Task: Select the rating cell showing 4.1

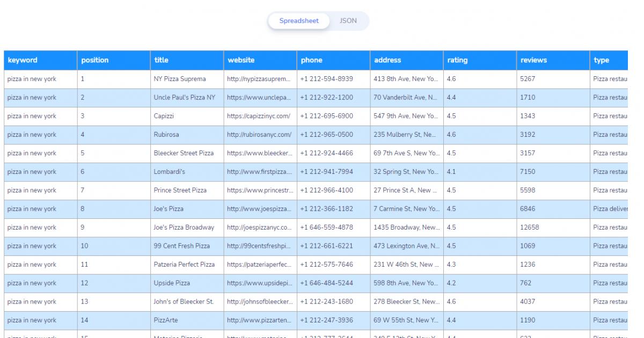Action: 480,172
